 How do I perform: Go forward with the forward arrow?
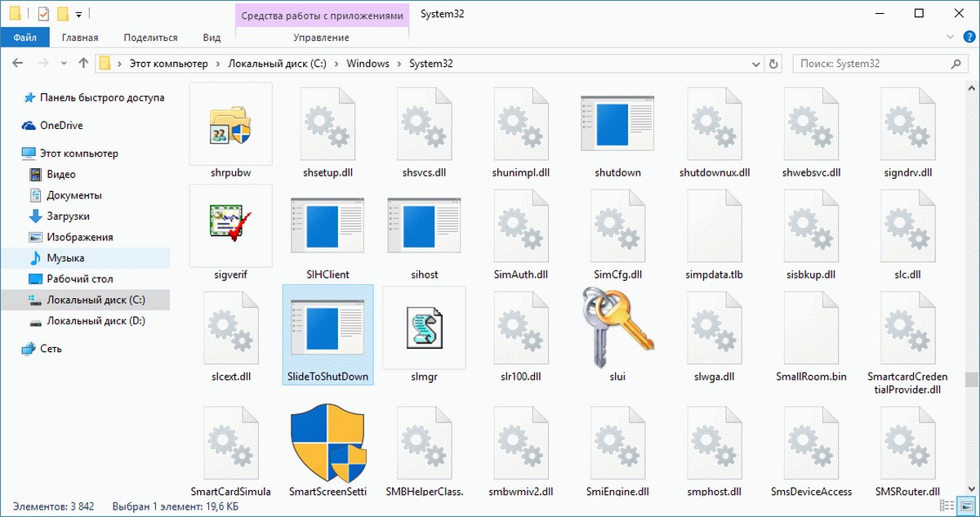pyautogui.click(x=43, y=63)
